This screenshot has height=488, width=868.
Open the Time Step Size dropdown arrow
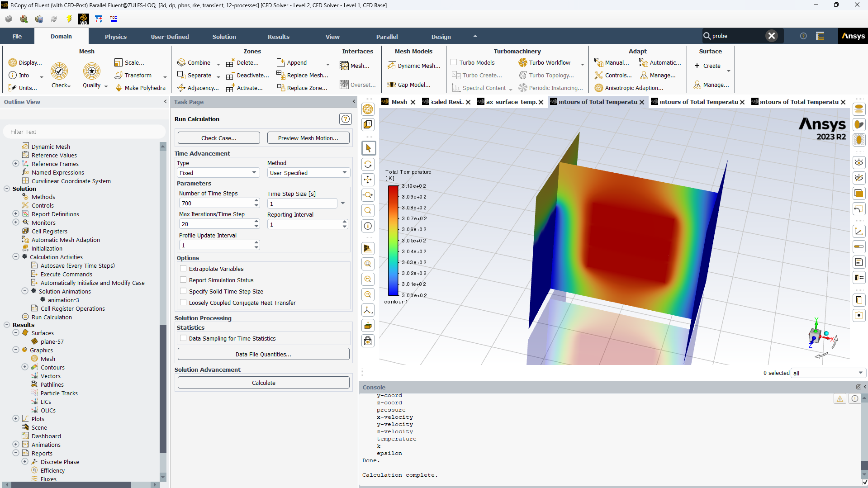[343, 204]
